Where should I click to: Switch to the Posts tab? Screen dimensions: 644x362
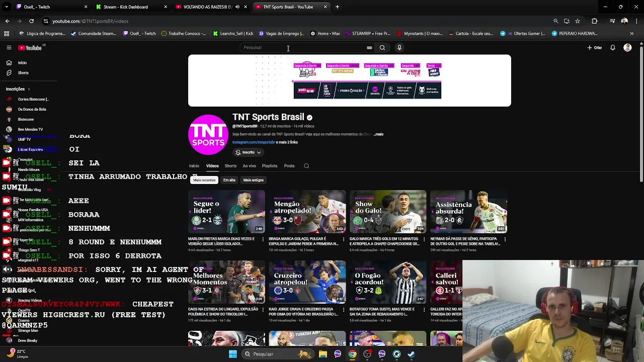click(289, 166)
